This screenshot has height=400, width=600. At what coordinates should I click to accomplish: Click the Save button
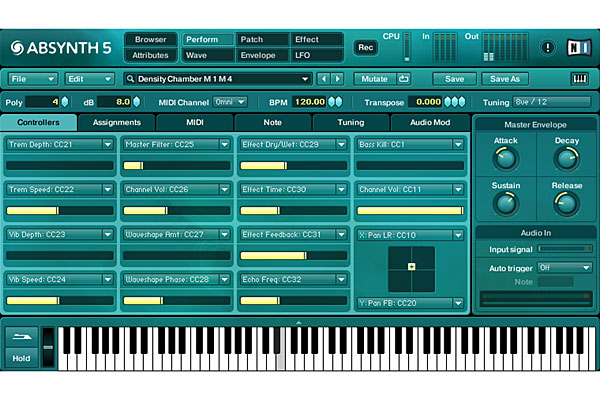pos(454,79)
